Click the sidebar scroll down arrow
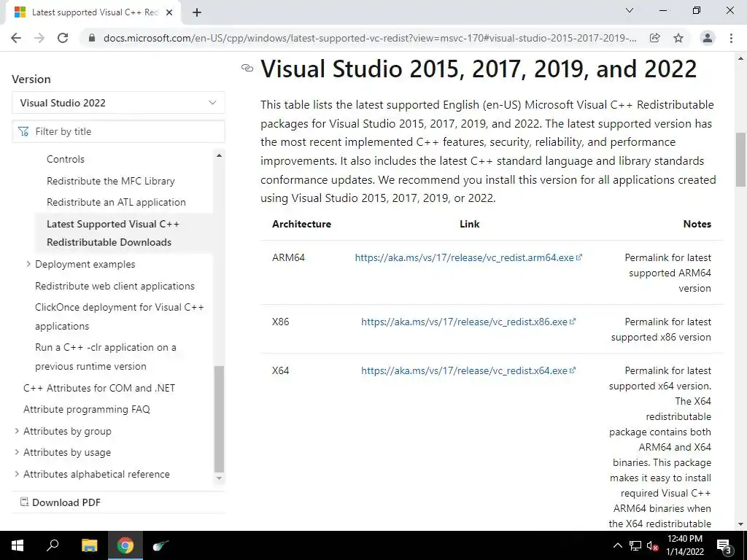This screenshot has width=747, height=560. [x=219, y=478]
